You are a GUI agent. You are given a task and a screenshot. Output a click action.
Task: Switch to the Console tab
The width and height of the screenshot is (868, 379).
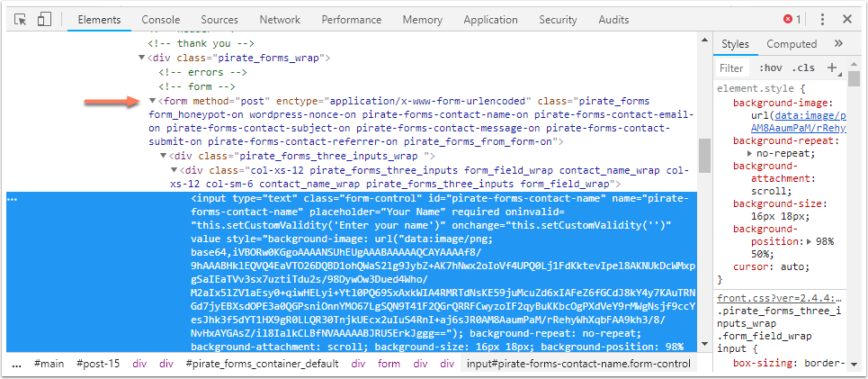(160, 19)
